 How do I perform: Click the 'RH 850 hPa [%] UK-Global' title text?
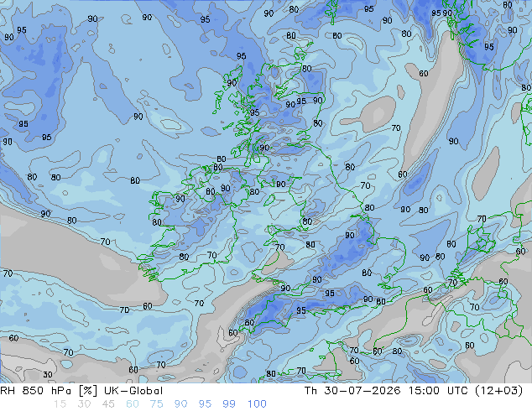point(81,391)
